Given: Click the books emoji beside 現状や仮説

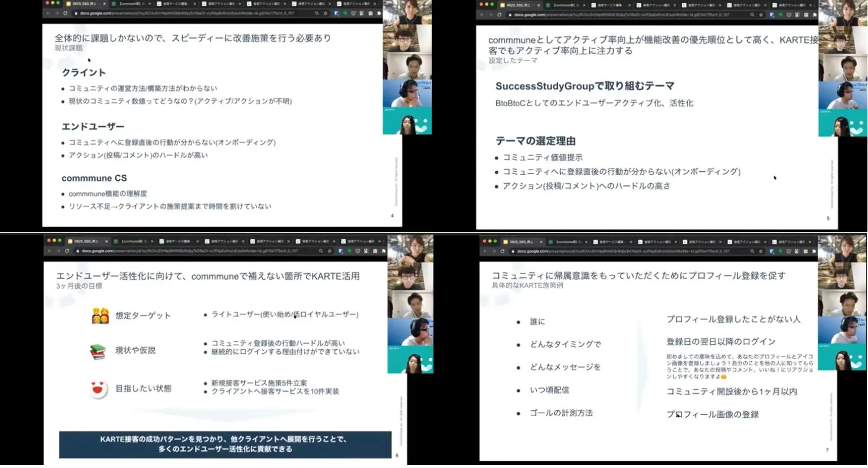Looking at the screenshot, I should click(98, 352).
